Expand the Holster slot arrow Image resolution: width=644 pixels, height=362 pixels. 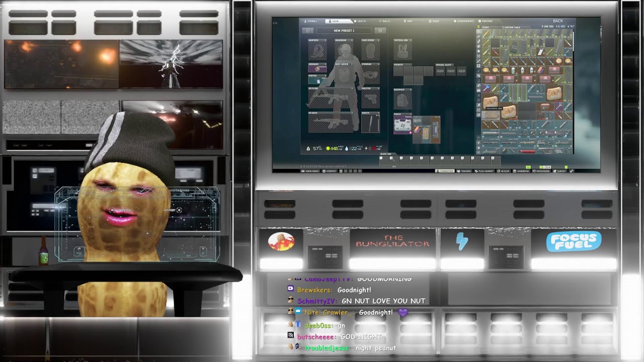(x=379, y=88)
